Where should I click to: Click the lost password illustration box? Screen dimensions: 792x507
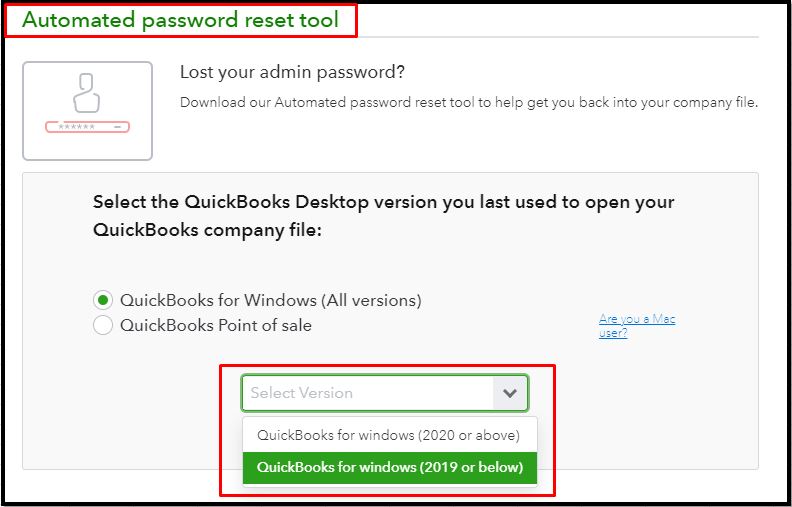tap(87, 111)
